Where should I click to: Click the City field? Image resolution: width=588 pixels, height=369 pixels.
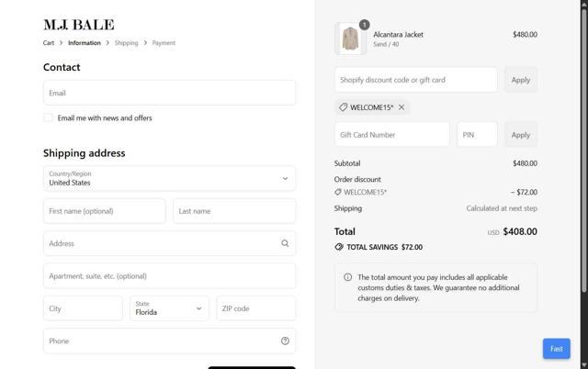pyautogui.click(x=83, y=308)
